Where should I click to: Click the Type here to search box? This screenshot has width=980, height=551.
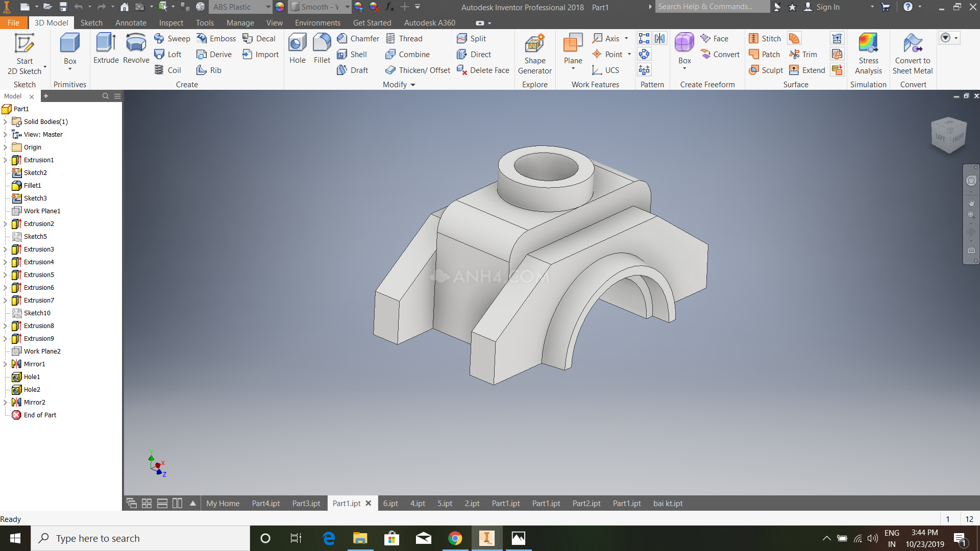(140, 538)
